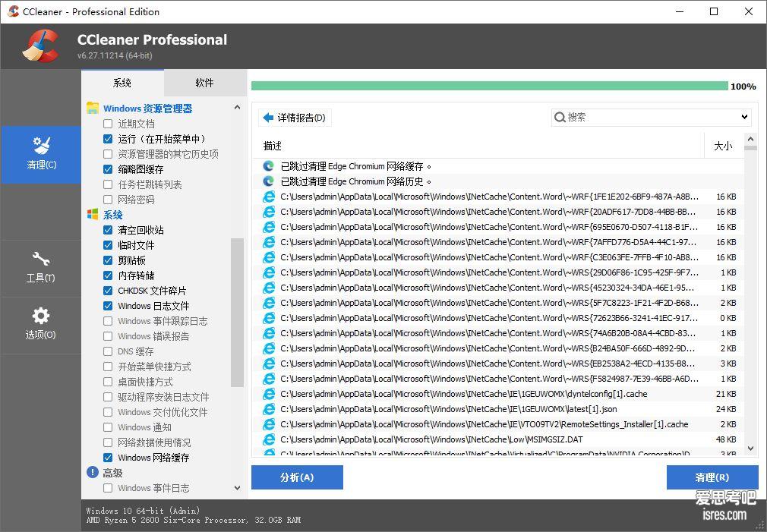Screen dimensions: 767x532
Task: Select the ~WRS{EB2538A2 file row
Action: (x=498, y=364)
